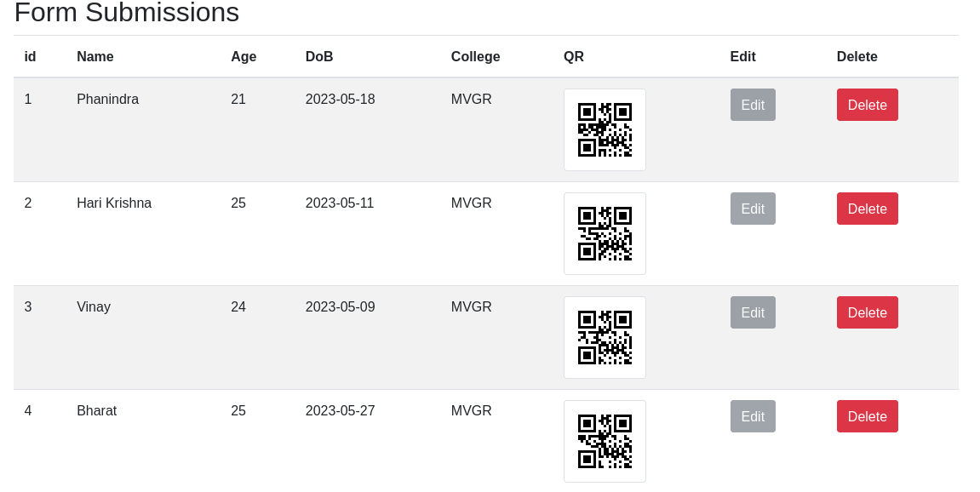The height and width of the screenshot is (492, 980).
Task: Select the Form Submissions page title
Action: click(x=126, y=13)
